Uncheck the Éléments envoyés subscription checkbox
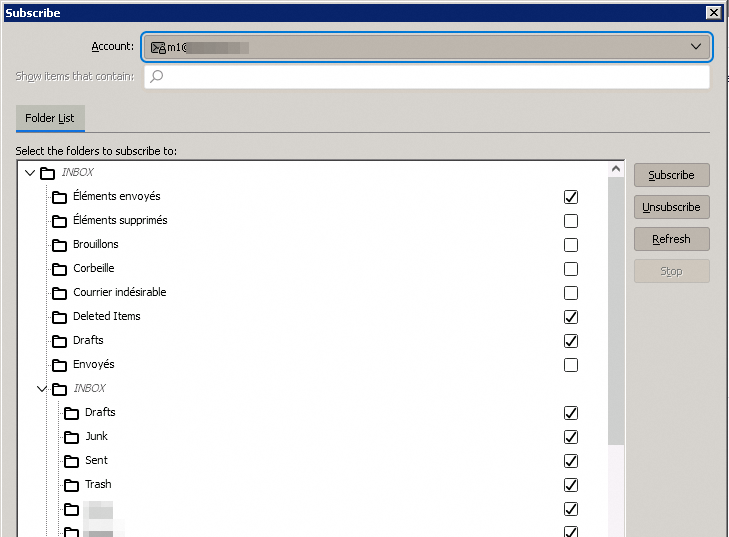The image size is (729, 537). click(571, 197)
